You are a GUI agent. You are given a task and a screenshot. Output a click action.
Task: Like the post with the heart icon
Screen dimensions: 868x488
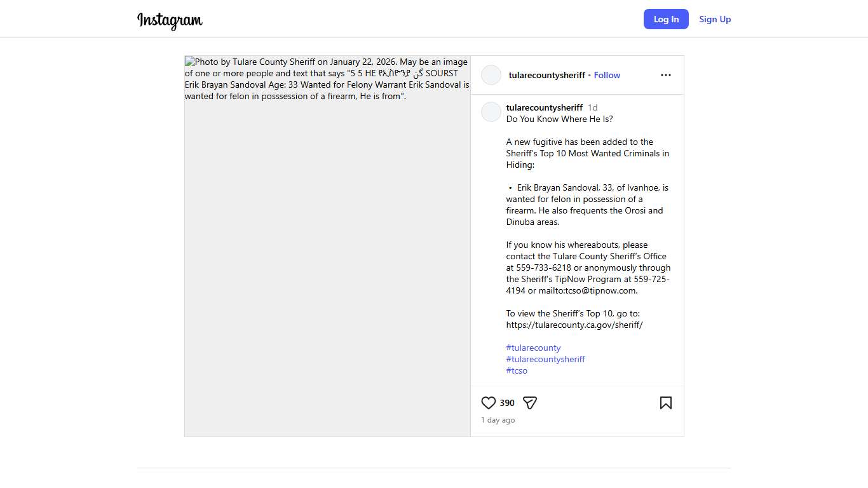(488, 403)
